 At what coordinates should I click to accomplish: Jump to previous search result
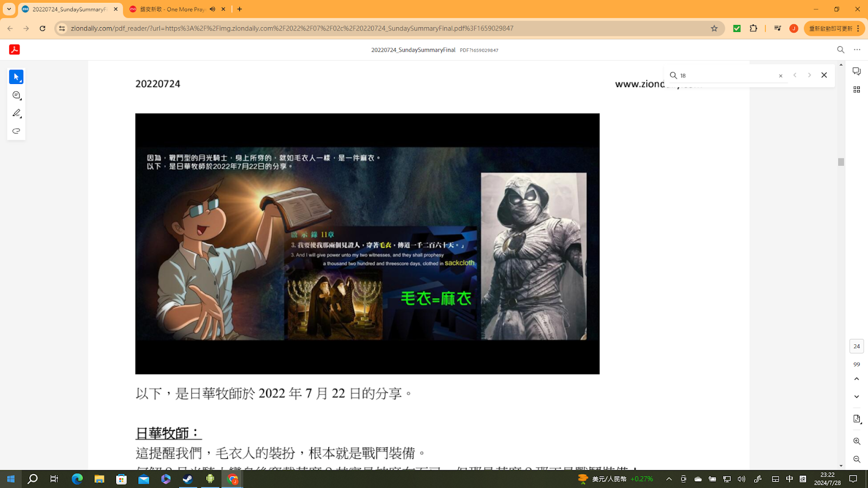[795, 75]
